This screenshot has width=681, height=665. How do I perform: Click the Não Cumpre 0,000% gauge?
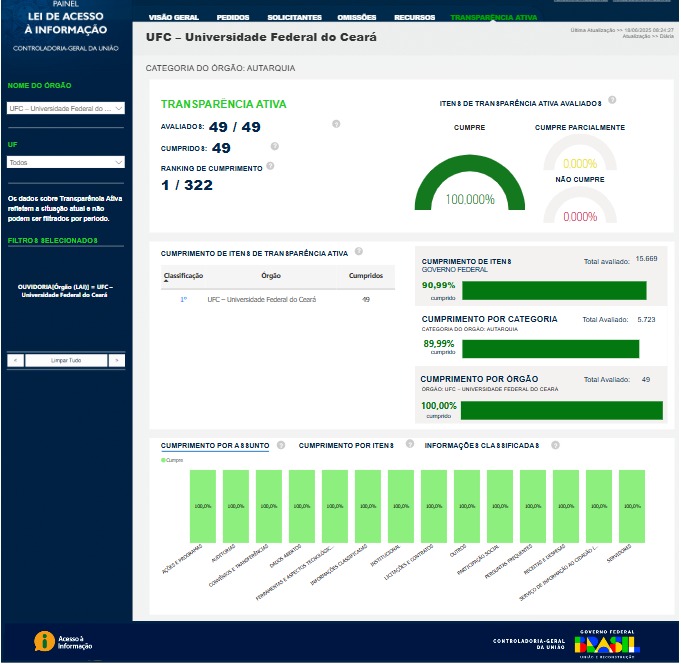[x=580, y=206]
